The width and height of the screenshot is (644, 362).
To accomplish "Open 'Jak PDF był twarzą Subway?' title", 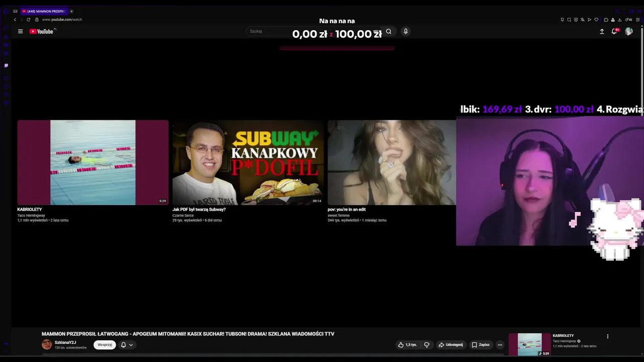I will [x=199, y=209].
